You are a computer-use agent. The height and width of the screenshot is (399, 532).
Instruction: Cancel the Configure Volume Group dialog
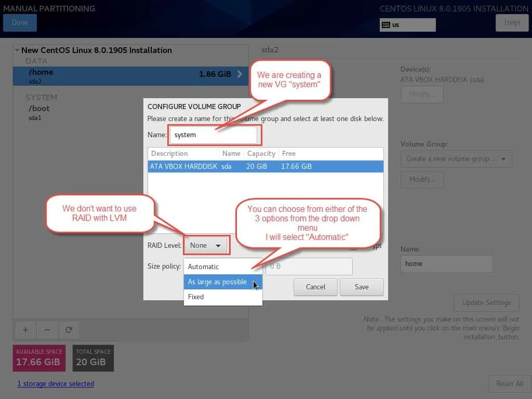pyautogui.click(x=315, y=287)
